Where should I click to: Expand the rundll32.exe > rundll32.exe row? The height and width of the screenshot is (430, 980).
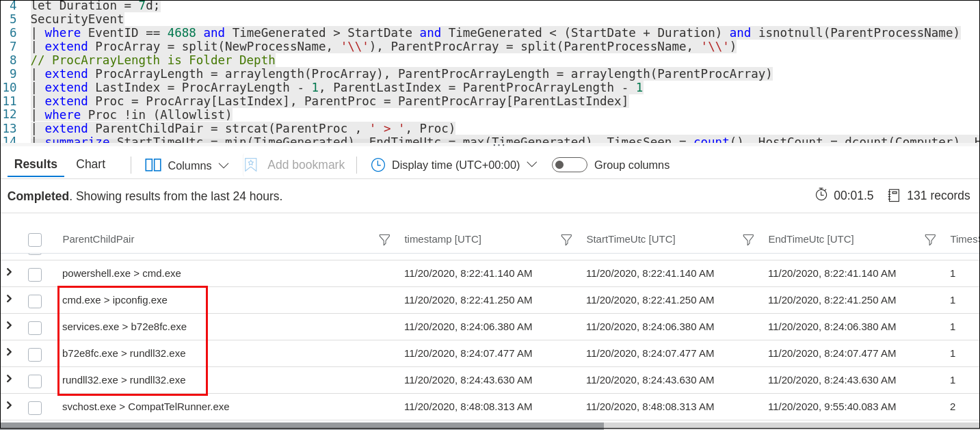click(x=9, y=379)
